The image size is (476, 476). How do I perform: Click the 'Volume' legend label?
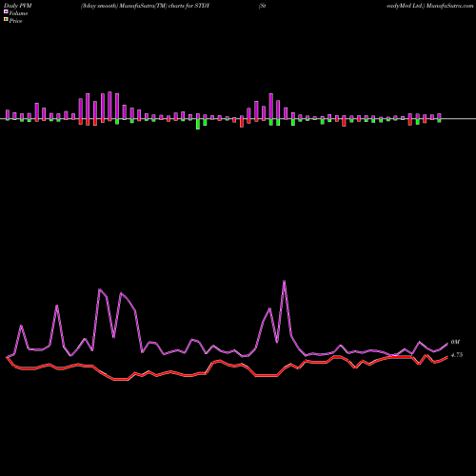pyautogui.click(x=18, y=13)
